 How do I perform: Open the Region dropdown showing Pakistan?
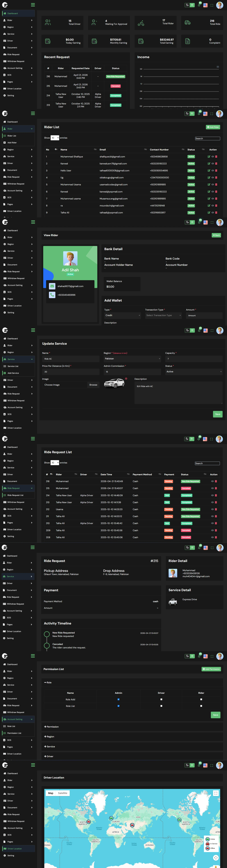(132, 359)
